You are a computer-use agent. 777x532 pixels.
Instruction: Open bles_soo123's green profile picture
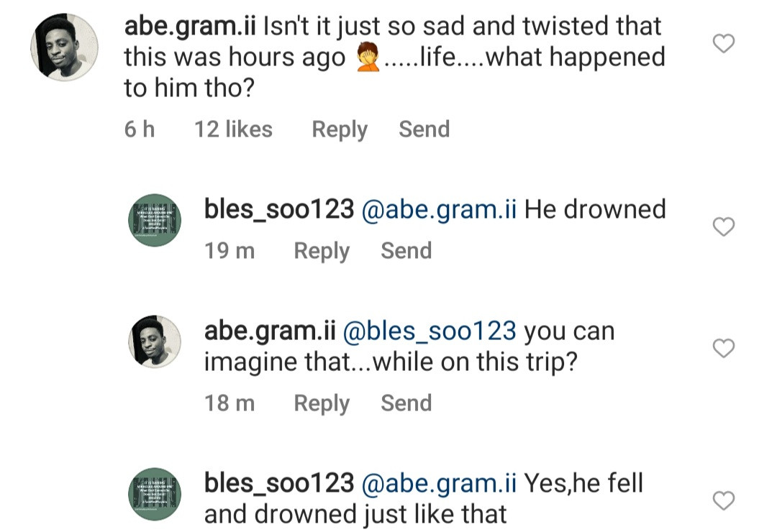[154, 219]
